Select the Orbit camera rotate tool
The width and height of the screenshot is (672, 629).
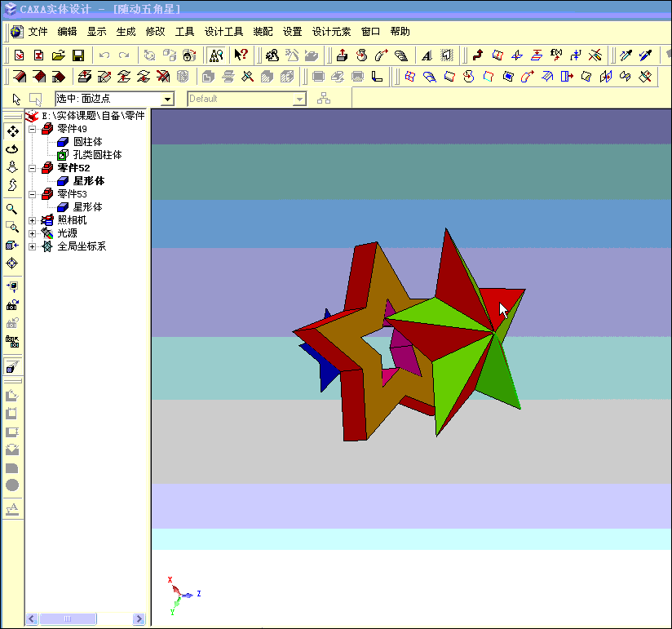tap(12, 149)
